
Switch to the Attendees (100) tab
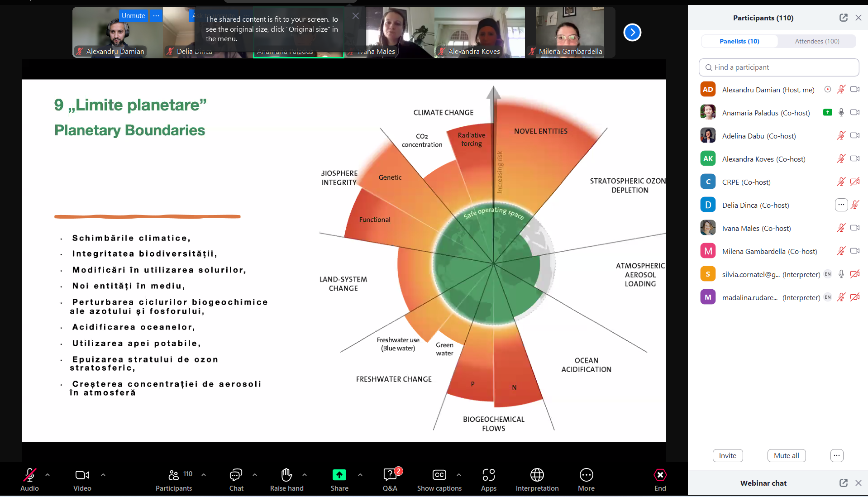[817, 41]
